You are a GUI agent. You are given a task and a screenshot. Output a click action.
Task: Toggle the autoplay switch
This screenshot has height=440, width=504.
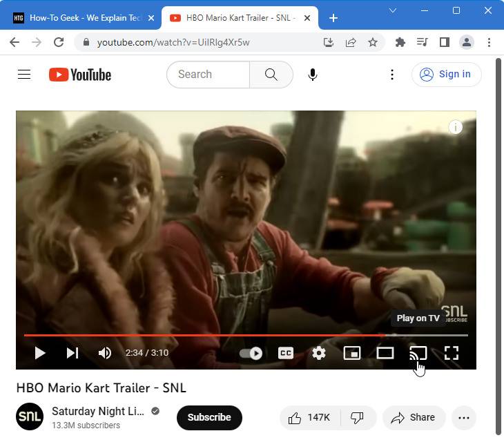pyautogui.click(x=251, y=353)
